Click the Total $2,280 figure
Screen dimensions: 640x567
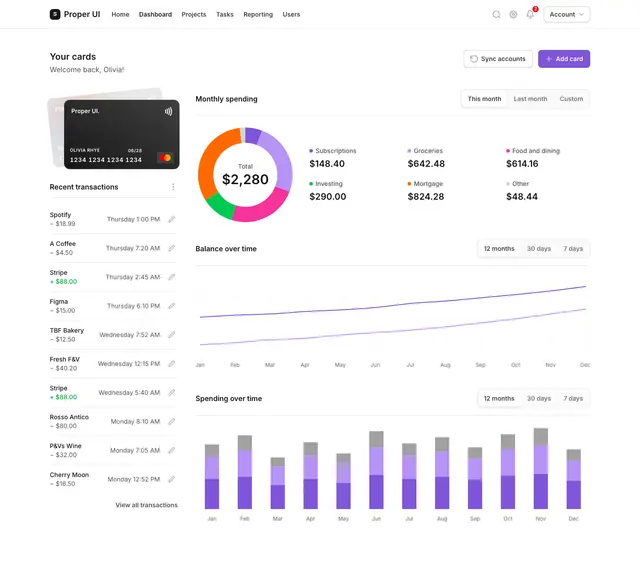pos(245,179)
